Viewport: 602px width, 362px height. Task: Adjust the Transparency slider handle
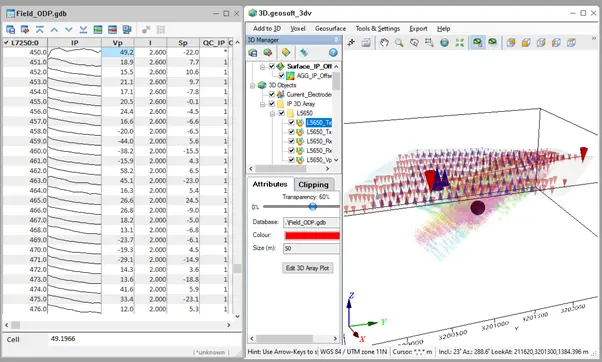pos(313,207)
